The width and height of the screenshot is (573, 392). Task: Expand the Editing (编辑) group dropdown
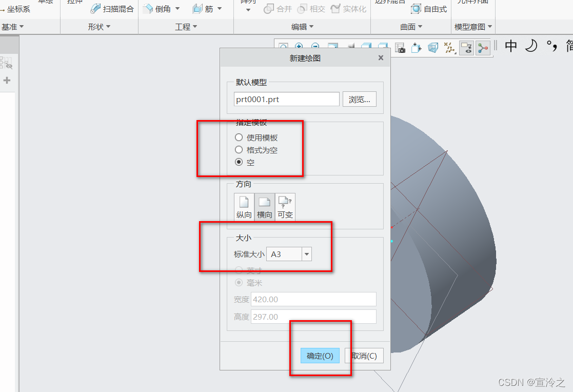302,27
